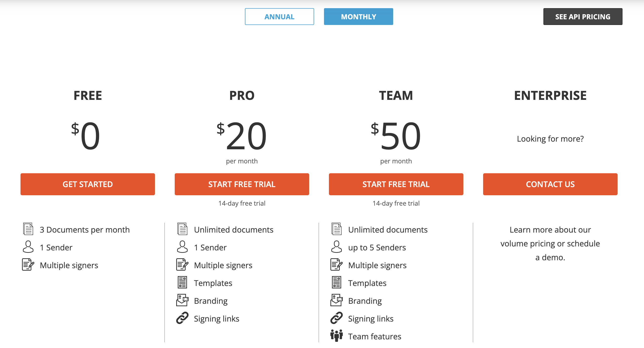
Task: Click Contact Us for the Enterprise plan
Action: tap(550, 184)
